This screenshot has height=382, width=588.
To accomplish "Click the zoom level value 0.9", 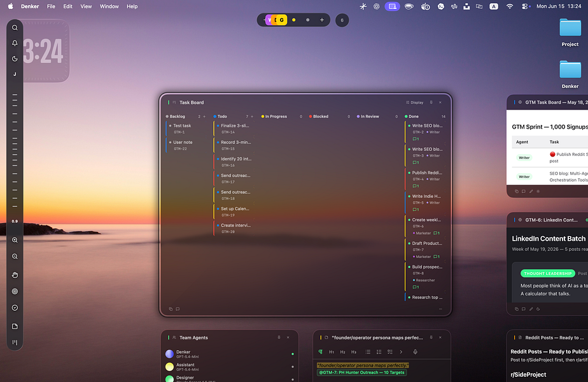I will [x=15, y=222].
